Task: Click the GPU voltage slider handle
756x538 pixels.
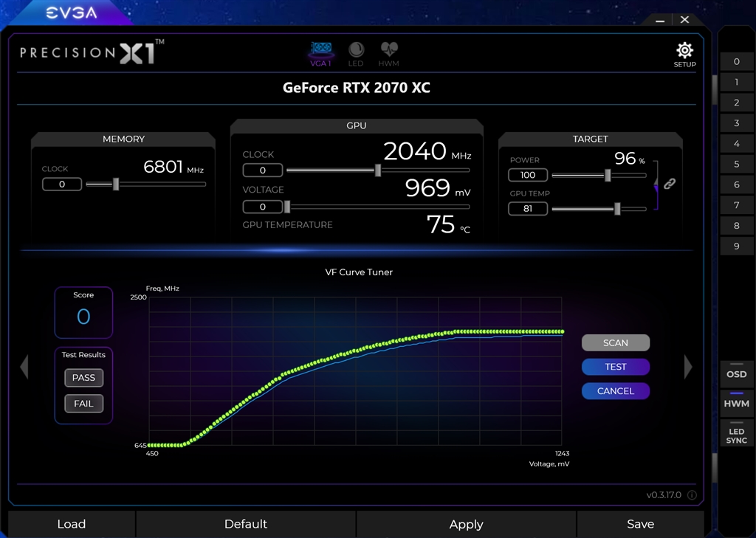Action: [287, 207]
